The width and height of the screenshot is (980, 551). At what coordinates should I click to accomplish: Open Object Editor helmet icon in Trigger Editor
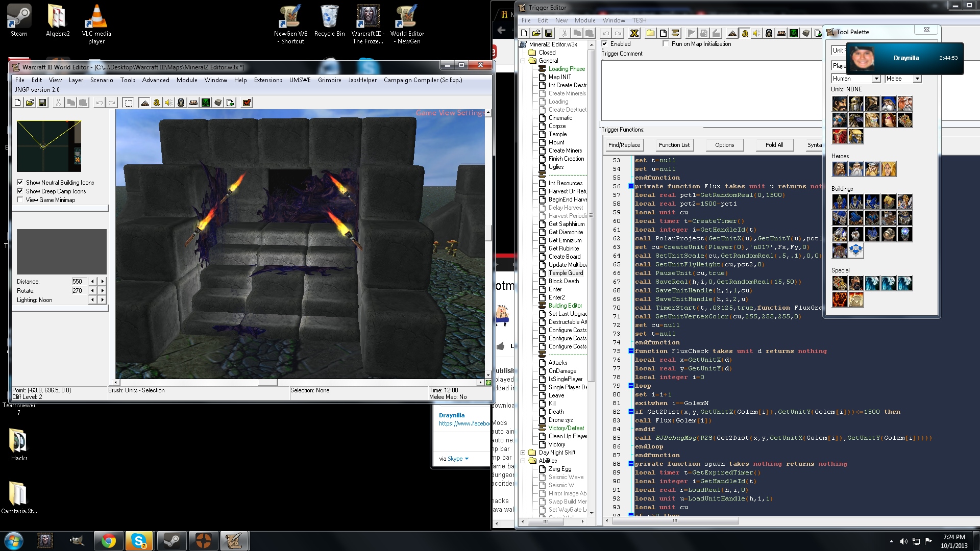769,33
